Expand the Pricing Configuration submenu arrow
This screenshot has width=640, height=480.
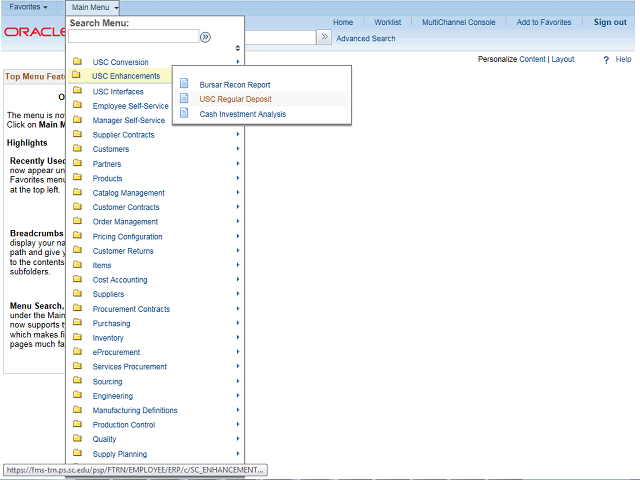click(238, 236)
